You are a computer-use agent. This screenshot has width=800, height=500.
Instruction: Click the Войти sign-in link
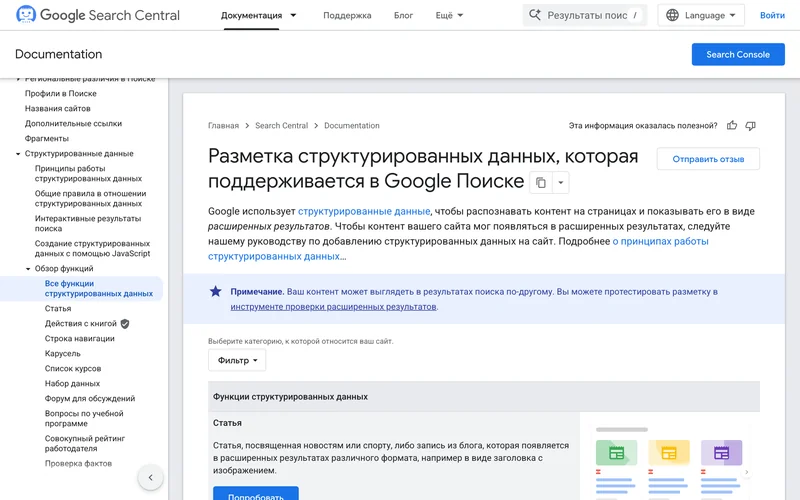772,15
